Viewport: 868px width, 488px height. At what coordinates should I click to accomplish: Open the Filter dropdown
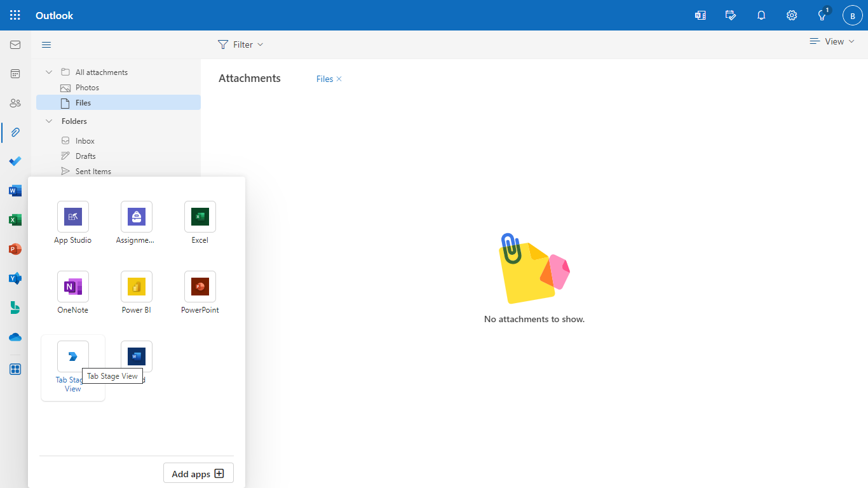[x=241, y=44]
